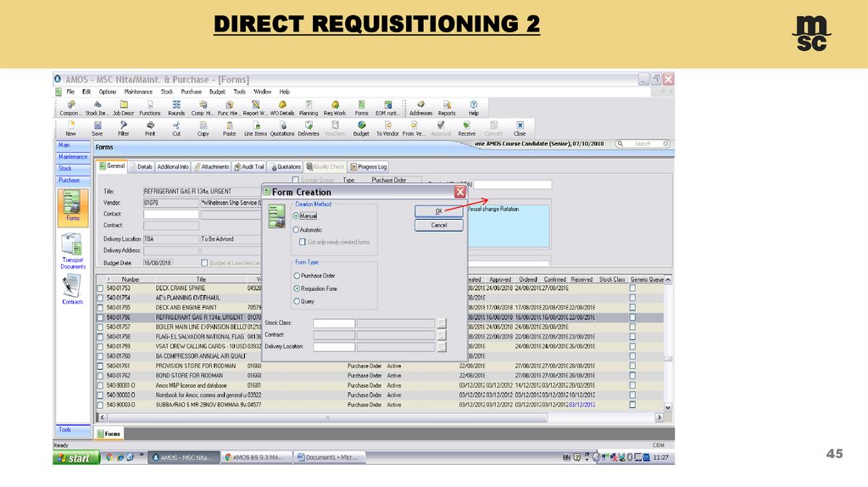Open the Forms toolbar icon
The image size is (868, 487).
pos(361,108)
